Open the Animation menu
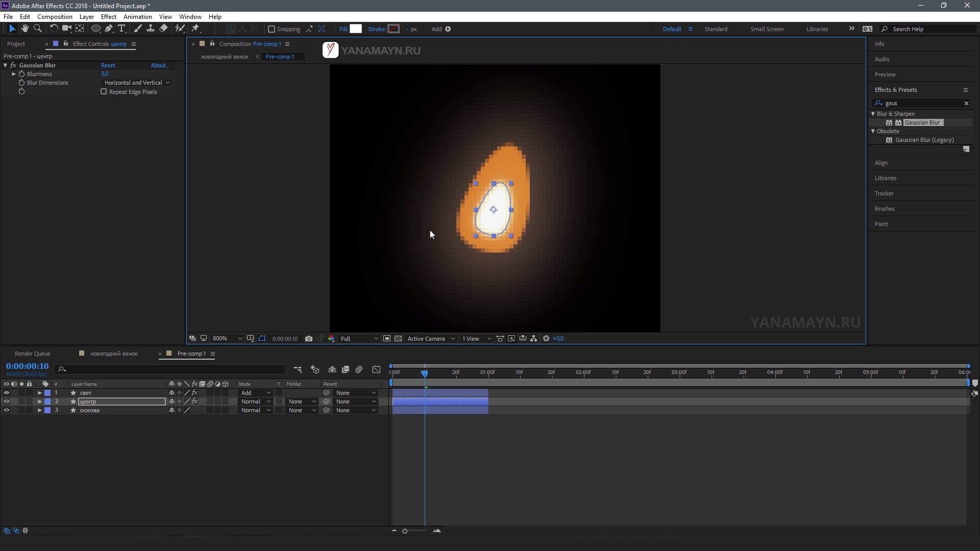 pos(137,17)
